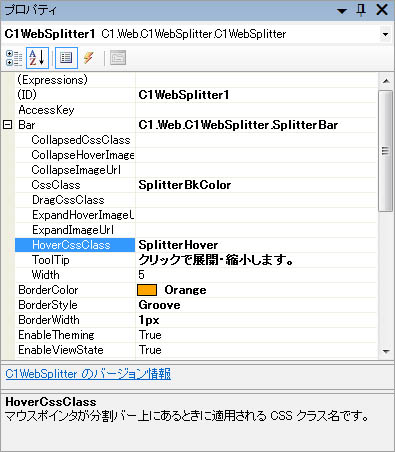
Task: Click the EnableViewState True value
Action: pyautogui.click(x=150, y=350)
